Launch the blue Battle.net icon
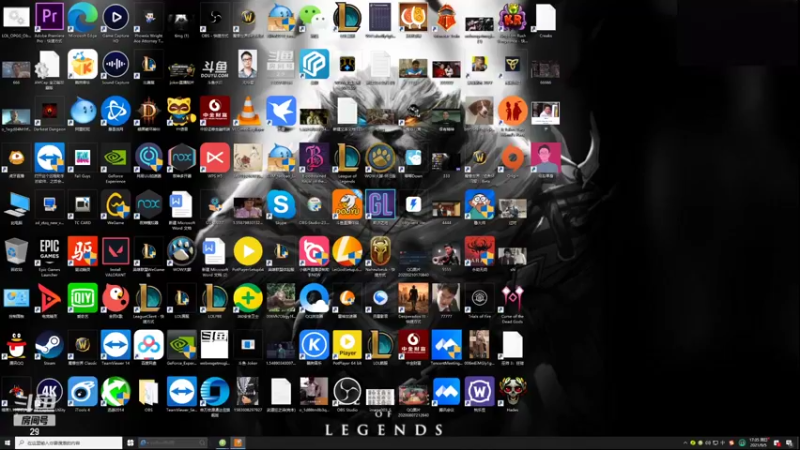 pos(116,111)
